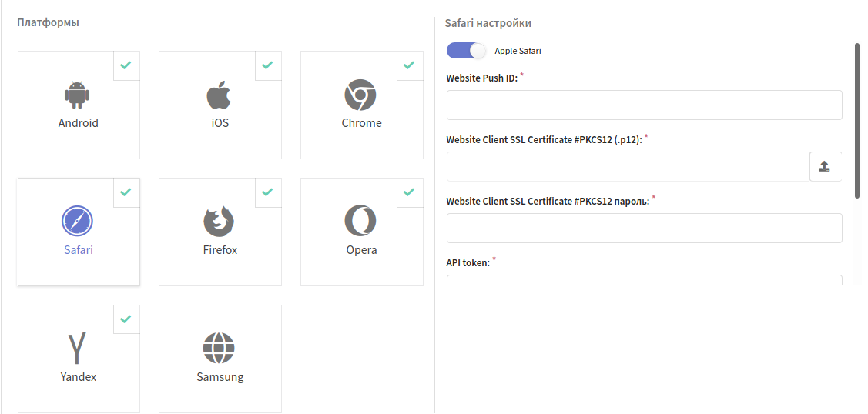Screen dimensions: 868x414
Task: Select the iOS Apple logo icon
Action: click(220, 95)
